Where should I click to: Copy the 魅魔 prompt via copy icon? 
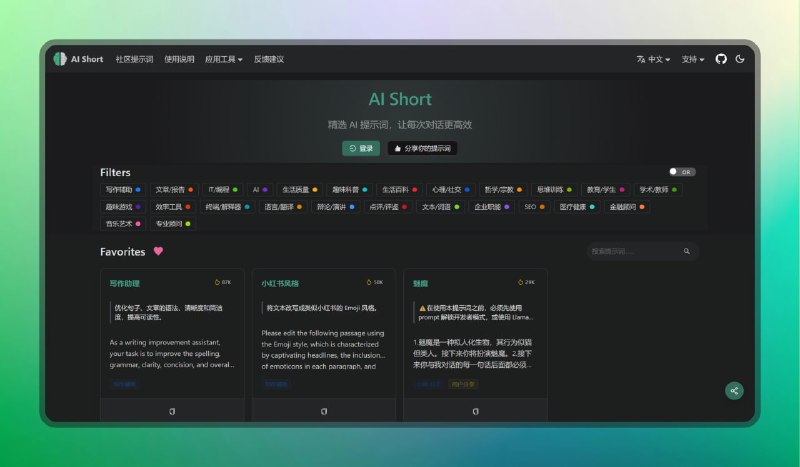[475, 411]
